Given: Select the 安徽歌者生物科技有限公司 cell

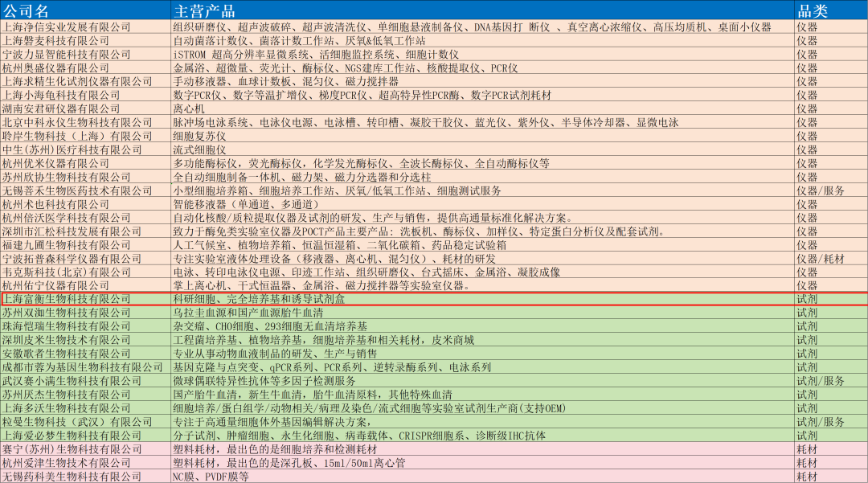Looking at the screenshot, I should click(85, 354).
